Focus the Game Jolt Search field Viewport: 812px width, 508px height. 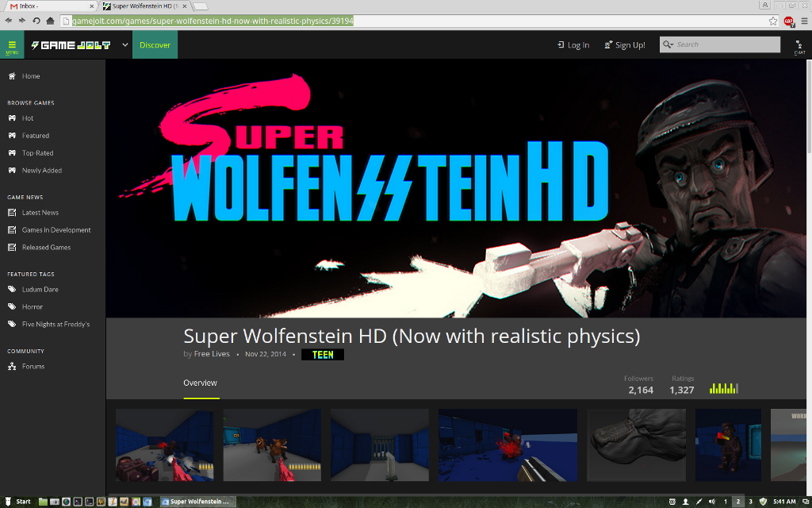[x=720, y=44]
